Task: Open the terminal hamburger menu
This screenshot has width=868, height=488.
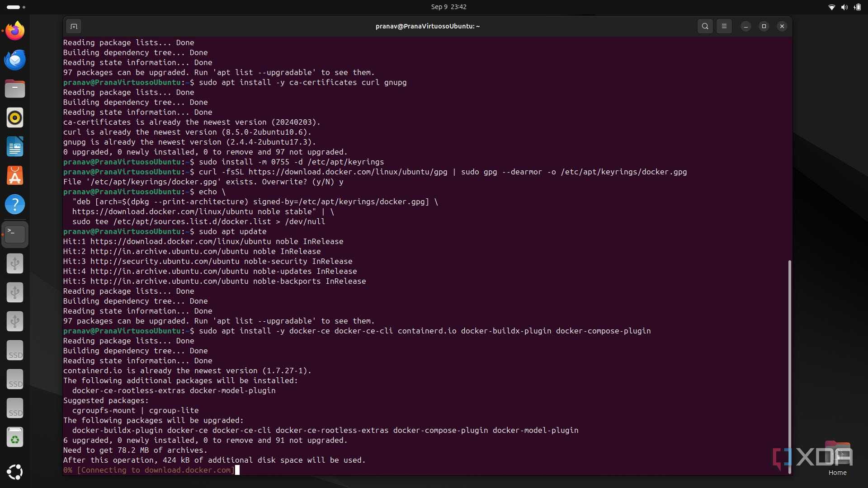Action: [724, 26]
